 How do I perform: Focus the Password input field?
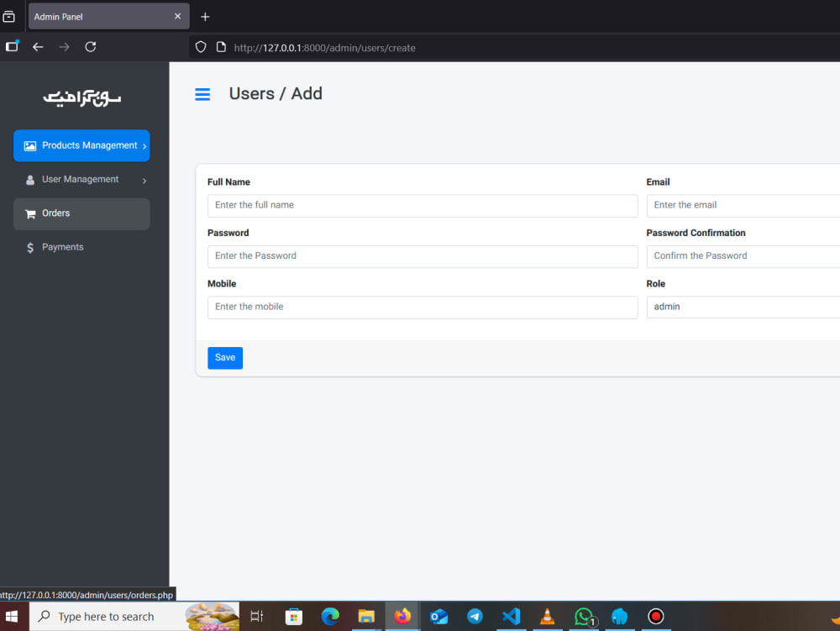423,256
